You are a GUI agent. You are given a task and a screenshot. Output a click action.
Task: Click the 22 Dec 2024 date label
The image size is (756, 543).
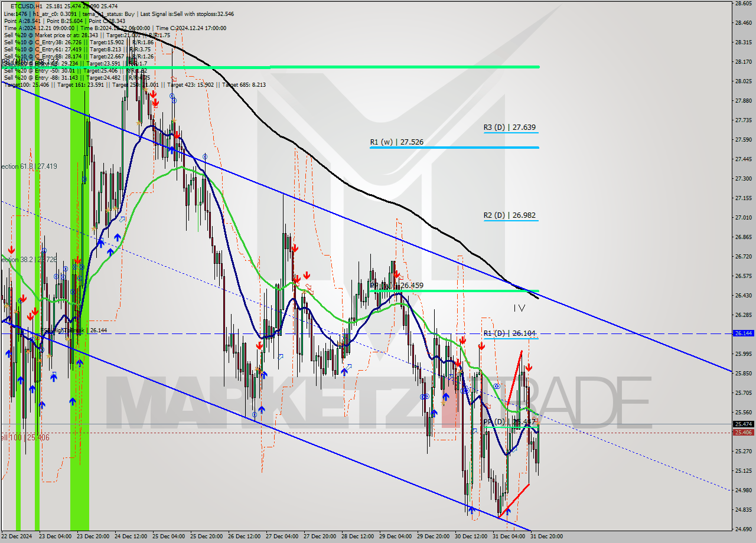point(17,537)
